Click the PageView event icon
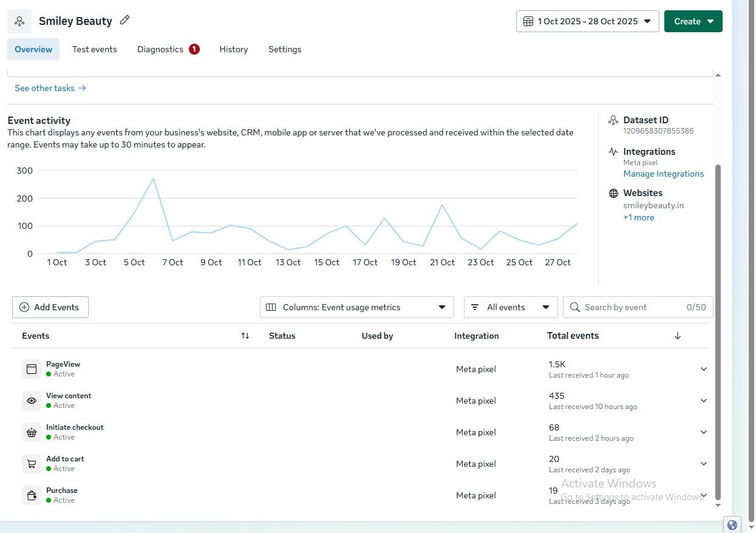The image size is (756, 533). [32, 369]
